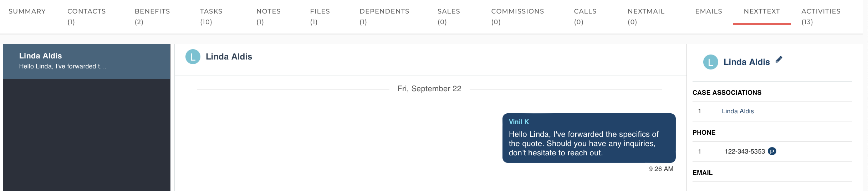Open the Sales tab

tap(449, 16)
